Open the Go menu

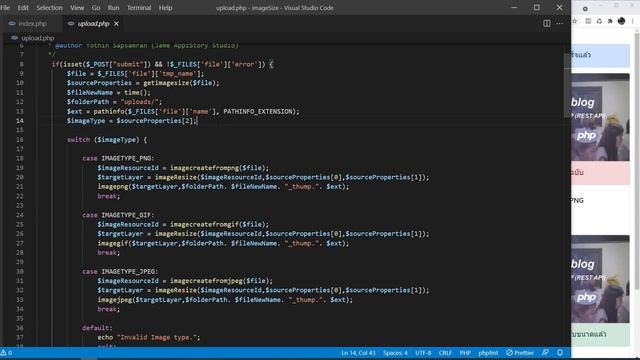[x=96, y=8]
